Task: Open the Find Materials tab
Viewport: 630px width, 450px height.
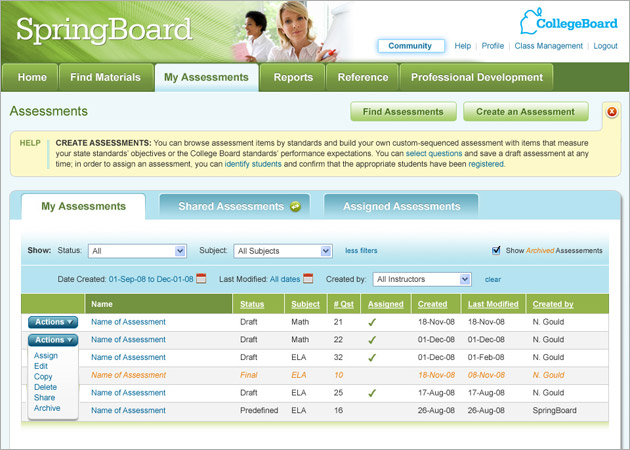Action: [106, 77]
